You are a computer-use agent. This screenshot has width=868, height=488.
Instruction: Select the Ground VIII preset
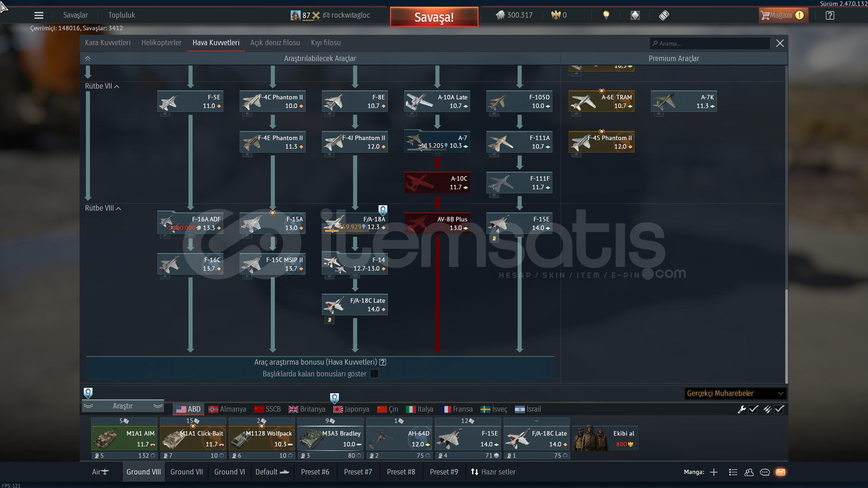click(x=144, y=472)
